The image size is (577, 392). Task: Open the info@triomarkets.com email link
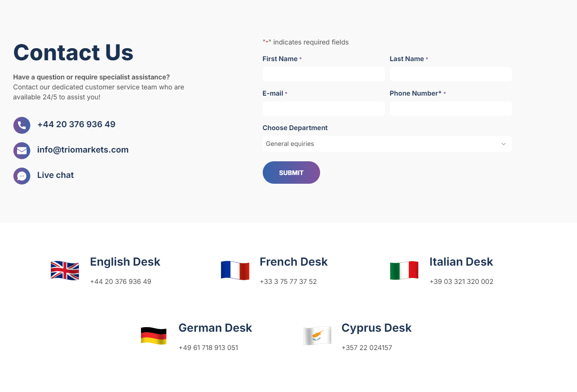click(x=83, y=150)
